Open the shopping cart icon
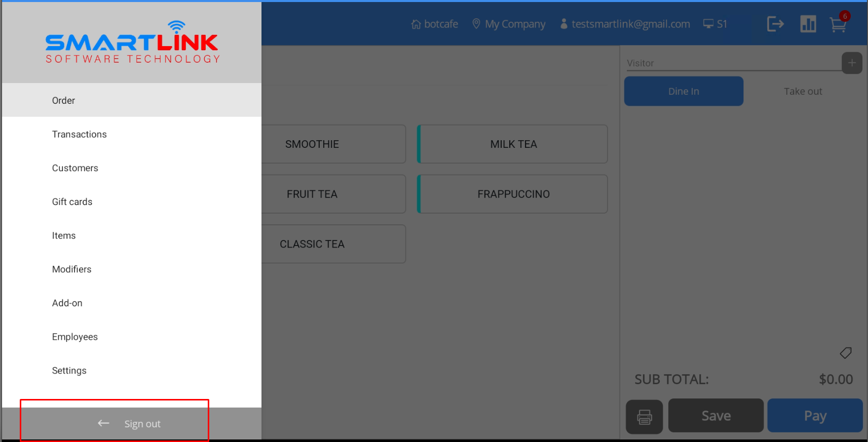This screenshot has width=868, height=442. click(838, 24)
